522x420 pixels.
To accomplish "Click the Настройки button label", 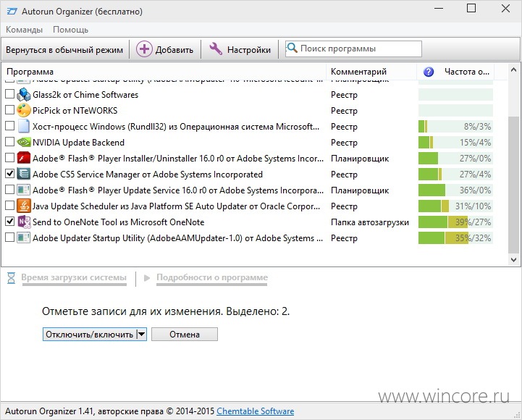I will [249, 50].
